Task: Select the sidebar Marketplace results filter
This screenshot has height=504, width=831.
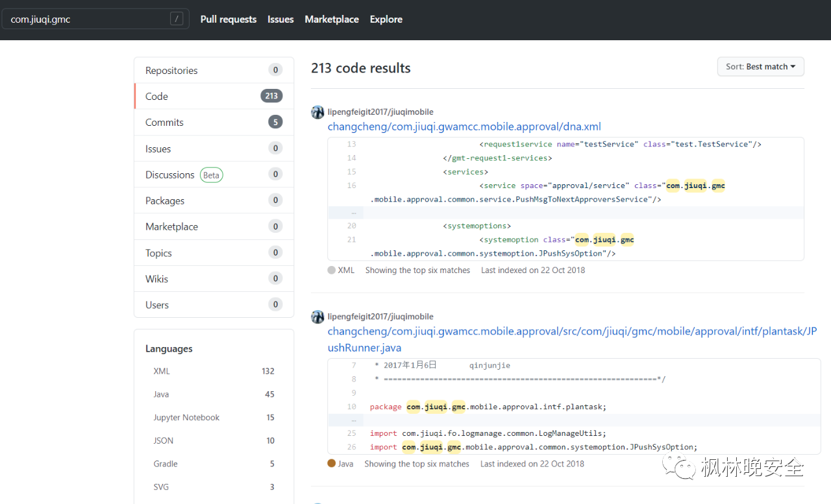Action: pos(214,226)
